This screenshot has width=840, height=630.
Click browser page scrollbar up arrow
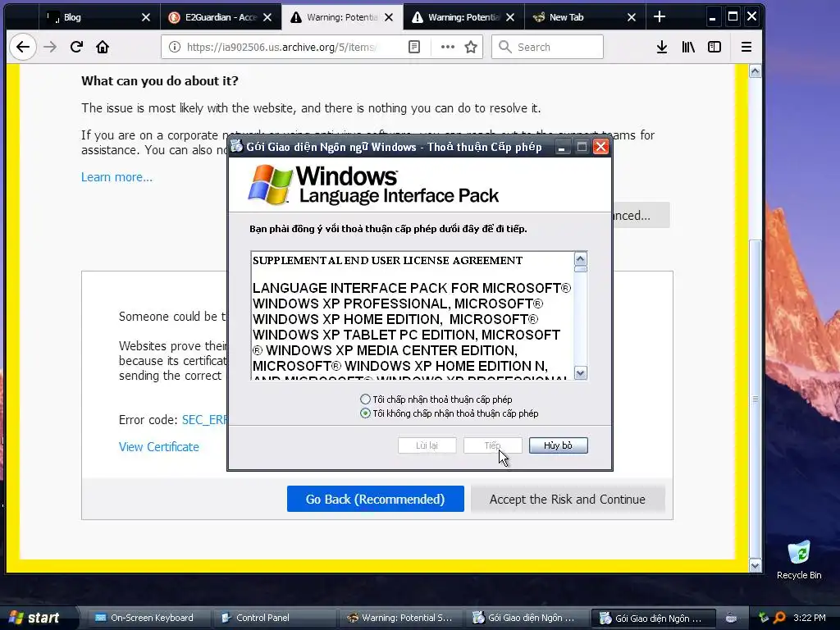(x=755, y=71)
